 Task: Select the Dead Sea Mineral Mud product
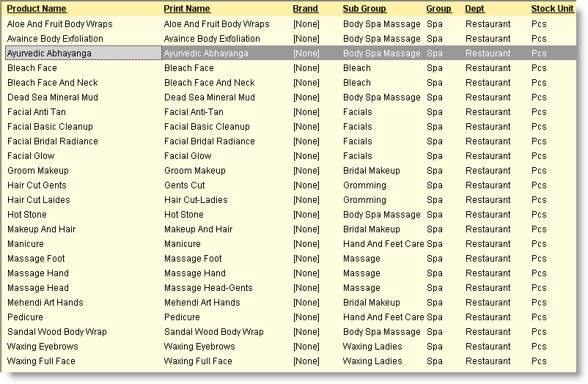(x=53, y=97)
